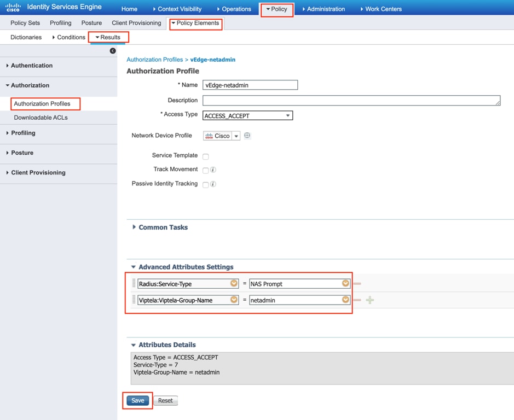Click the globe icon beside Network Device Profile

(x=247, y=135)
